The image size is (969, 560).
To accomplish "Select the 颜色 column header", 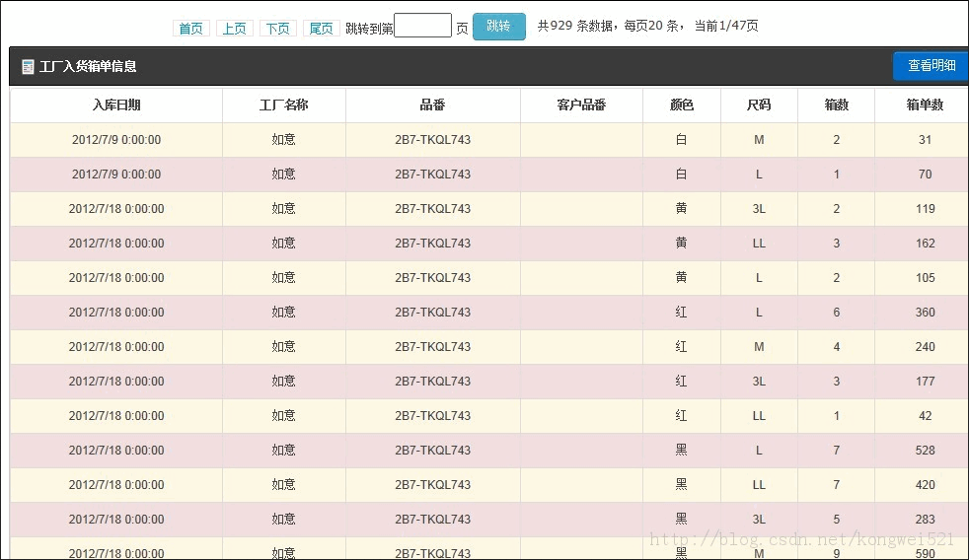I will coord(681,105).
